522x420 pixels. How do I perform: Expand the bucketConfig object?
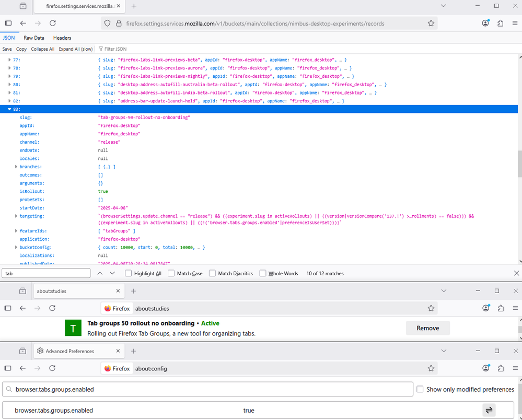coord(16,247)
